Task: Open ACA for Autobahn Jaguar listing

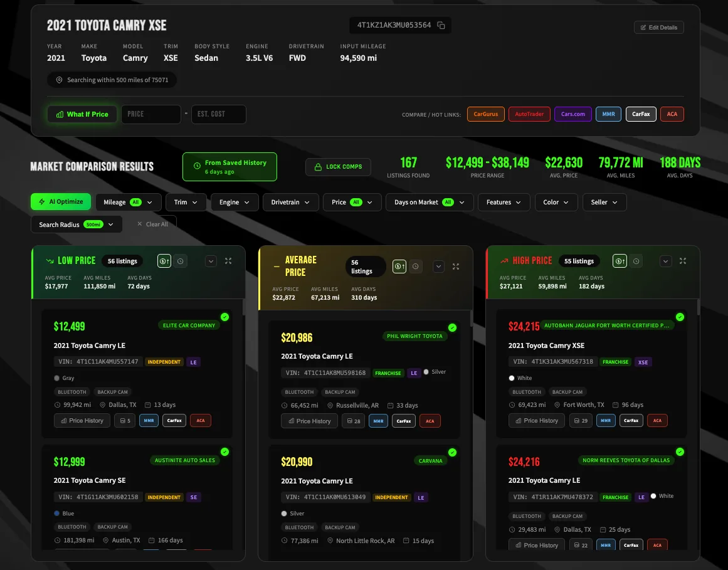Action: pyautogui.click(x=657, y=421)
